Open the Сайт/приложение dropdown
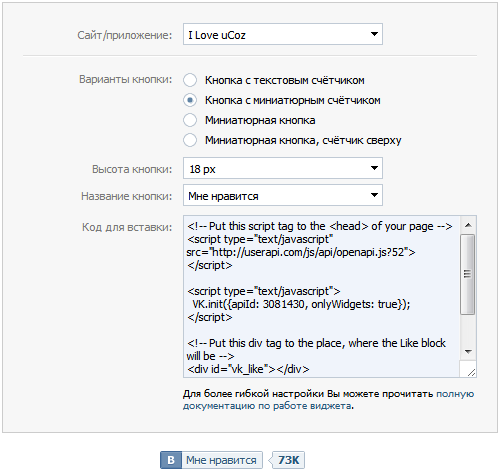 click(283, 34)
